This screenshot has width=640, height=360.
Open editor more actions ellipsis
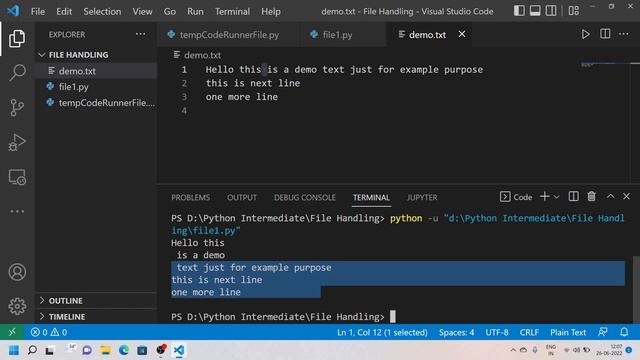coord(624,34)
